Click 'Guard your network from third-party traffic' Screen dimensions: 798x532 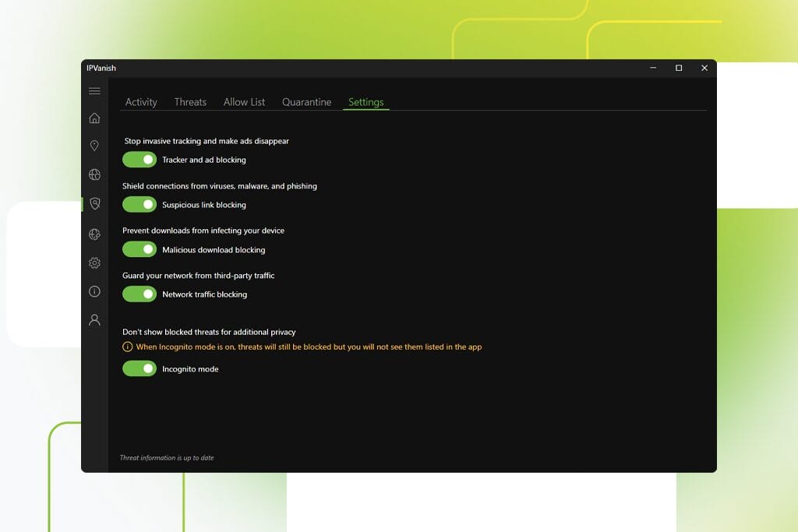tap(199, 276)
